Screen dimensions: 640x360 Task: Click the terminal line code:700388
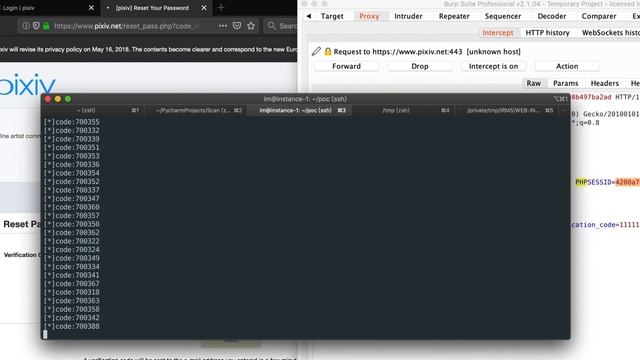click(71, 326)
